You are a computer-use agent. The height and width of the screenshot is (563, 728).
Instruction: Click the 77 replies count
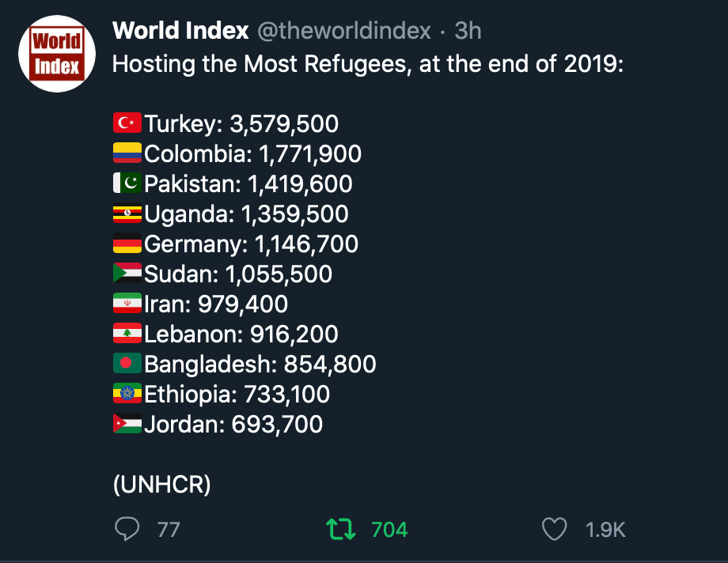pos(169,529)
